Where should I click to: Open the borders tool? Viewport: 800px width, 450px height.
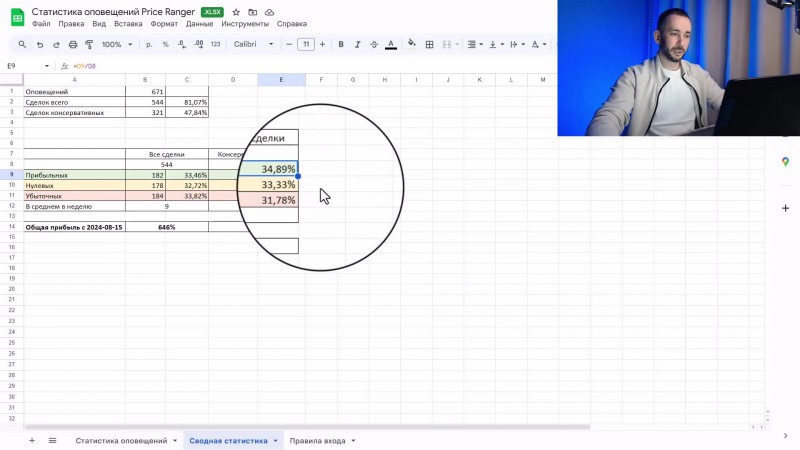click(430, 44)
